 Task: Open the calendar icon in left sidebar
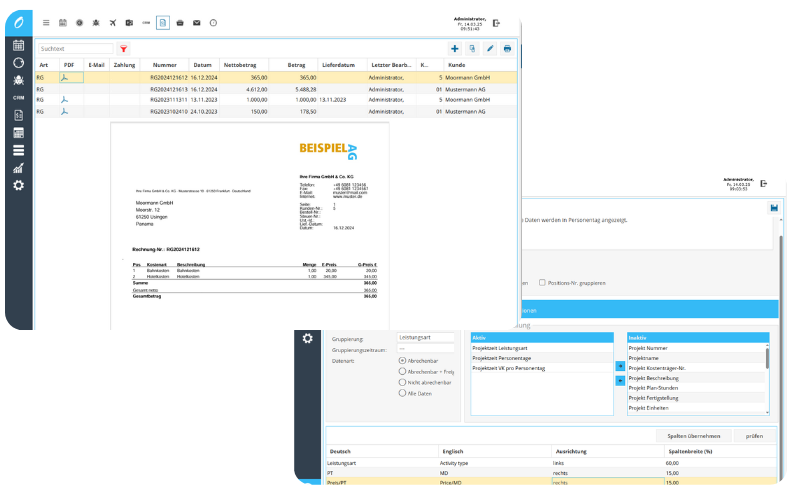coord(18,45)
